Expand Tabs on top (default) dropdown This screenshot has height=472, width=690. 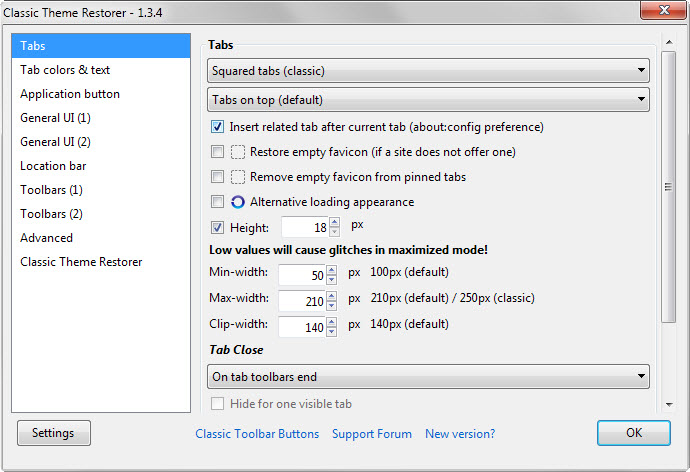click(x=428, y=99)
